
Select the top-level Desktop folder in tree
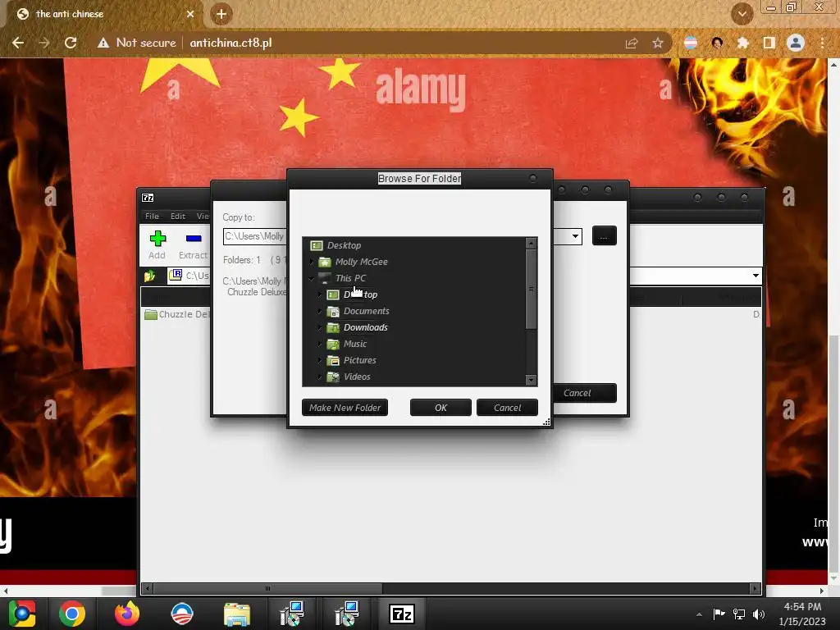344,245
